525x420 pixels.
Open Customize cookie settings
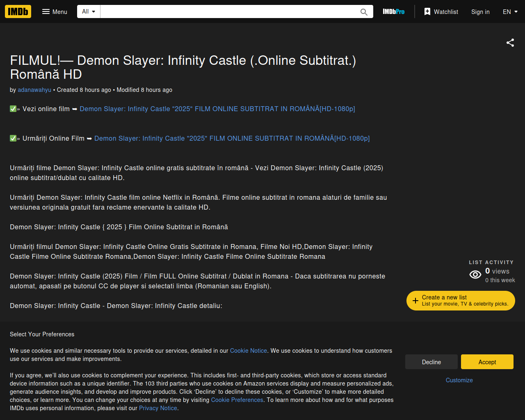click(x=459, y=380)
